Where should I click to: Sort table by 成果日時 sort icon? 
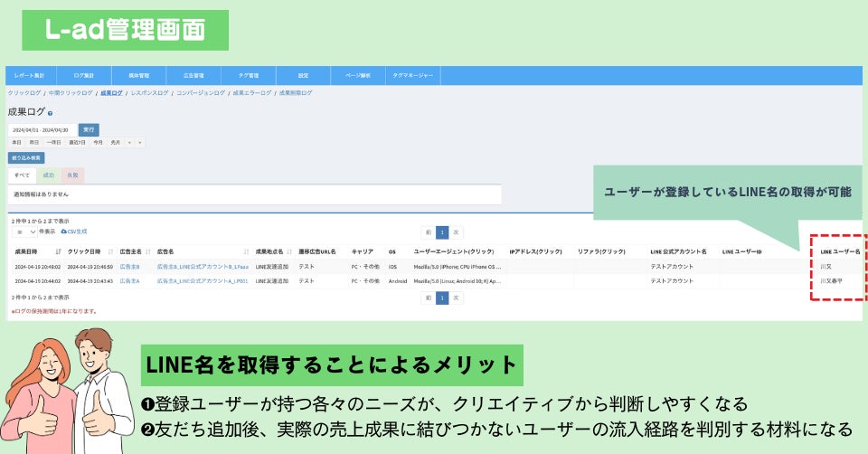pyautogui.click(x=58, y=251)
